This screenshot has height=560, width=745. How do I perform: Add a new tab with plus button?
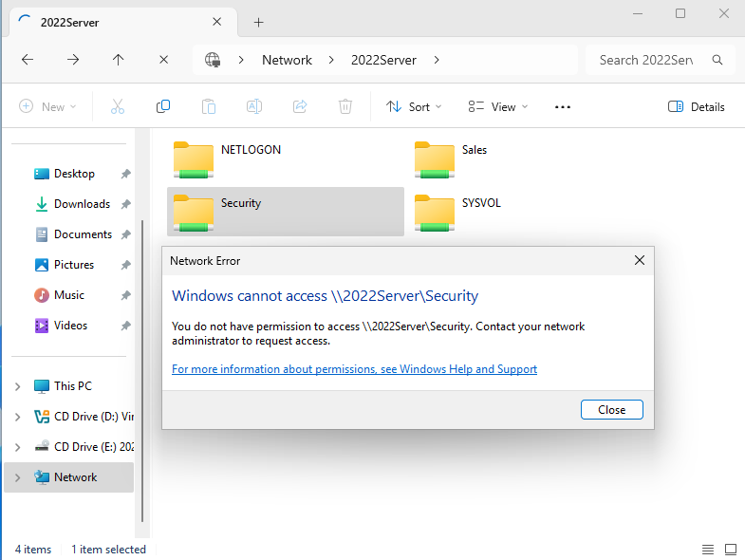click(x=258, y=23)
